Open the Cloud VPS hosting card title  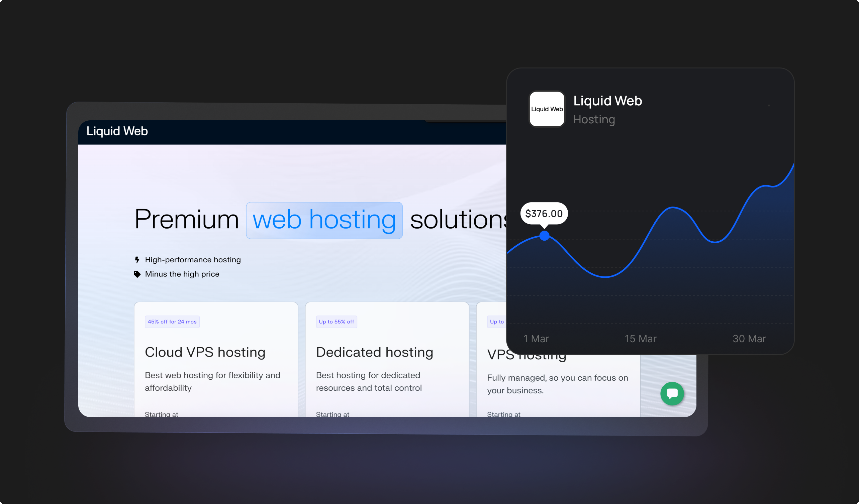pyautogui.click(x=205, y=352)
